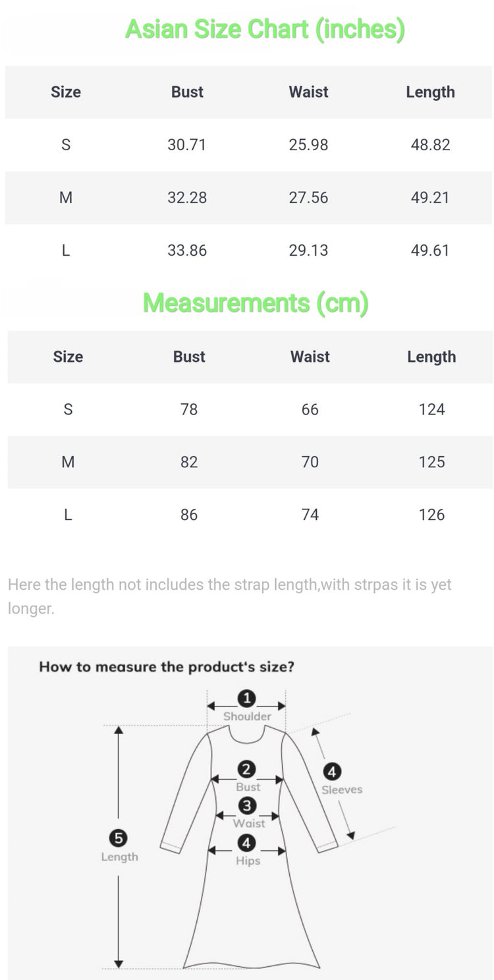Select the 78 bust value in cm table
The height and width of the screenshot is (980, 494).
[189, 409]
